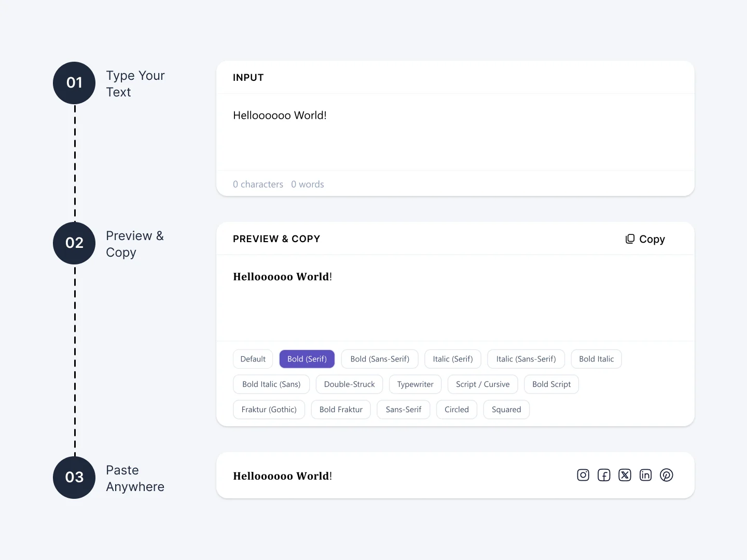Click the "Type Your Text" step label

pos(135,83)
